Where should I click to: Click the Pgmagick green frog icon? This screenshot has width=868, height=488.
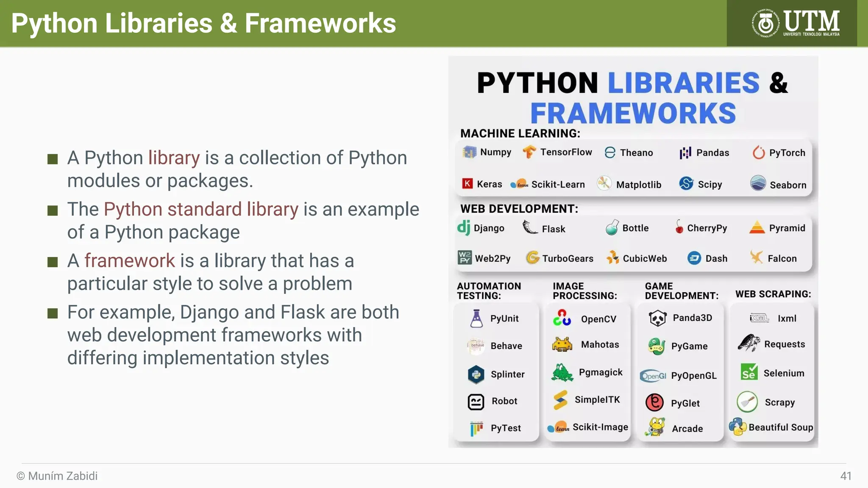pyautogui.click(x=562, y=373)
